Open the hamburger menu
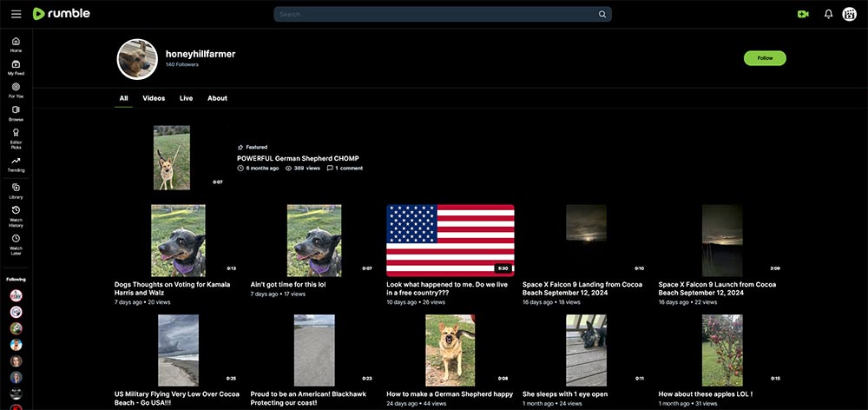The height and width of the screenshot is (410, 868). (x=16, y=14)
